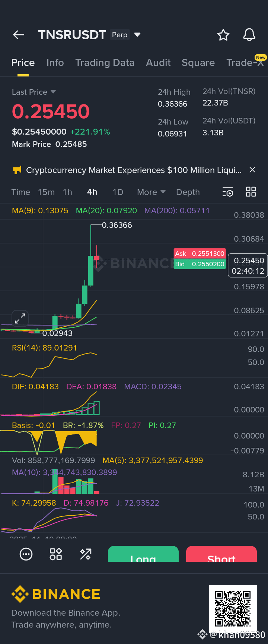Tap the DIF value label

[x=35, y=387]
